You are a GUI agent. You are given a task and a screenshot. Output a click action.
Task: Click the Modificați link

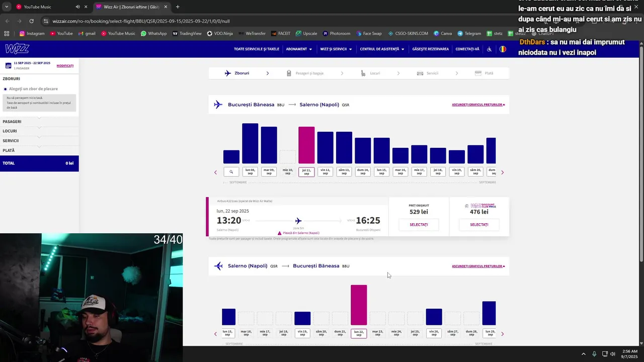[x=65, y=66]
